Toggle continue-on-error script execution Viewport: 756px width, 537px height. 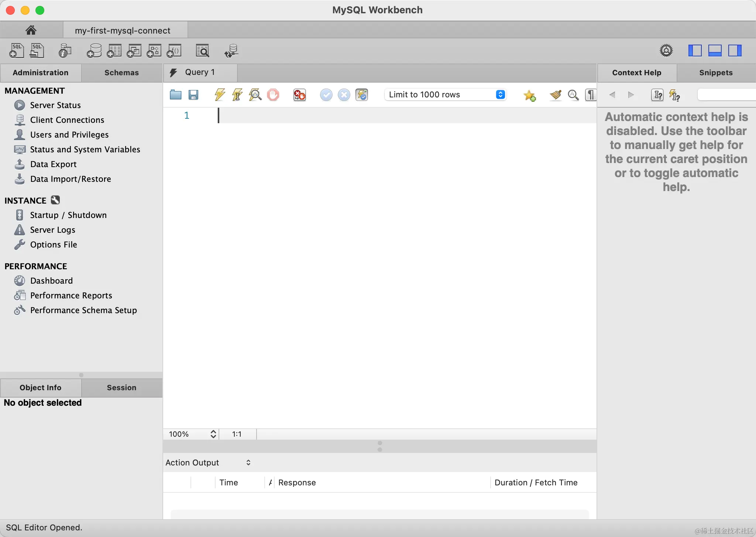click(299, 95)
